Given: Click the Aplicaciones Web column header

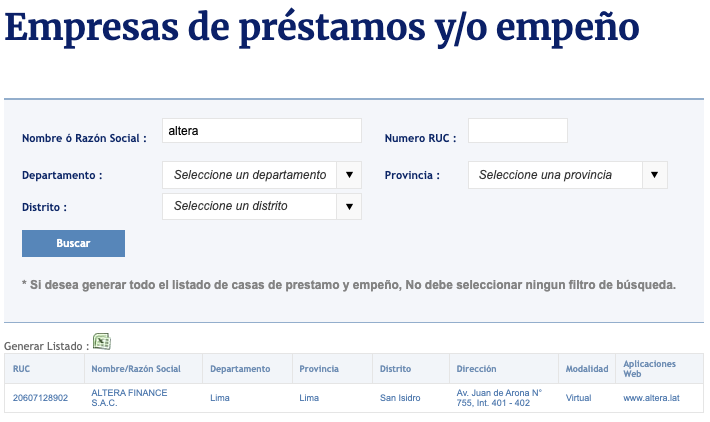Looking at the screenshot, I should coord(649,369).
